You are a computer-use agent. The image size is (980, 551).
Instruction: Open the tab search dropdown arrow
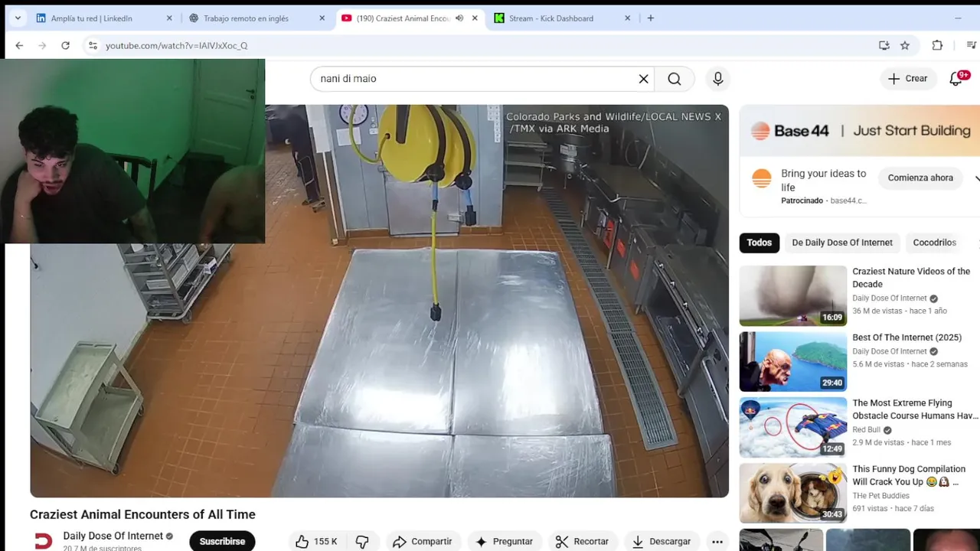point(18,18)
